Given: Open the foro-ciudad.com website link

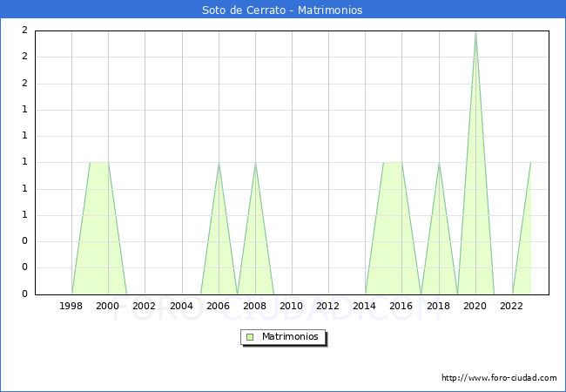Looking at the screenshot, I should point(499,378).
